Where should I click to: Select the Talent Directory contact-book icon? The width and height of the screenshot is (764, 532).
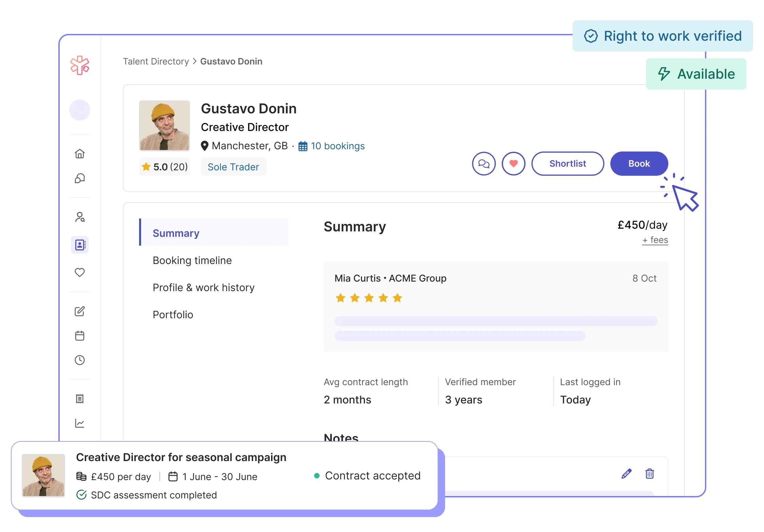point(80,245)
